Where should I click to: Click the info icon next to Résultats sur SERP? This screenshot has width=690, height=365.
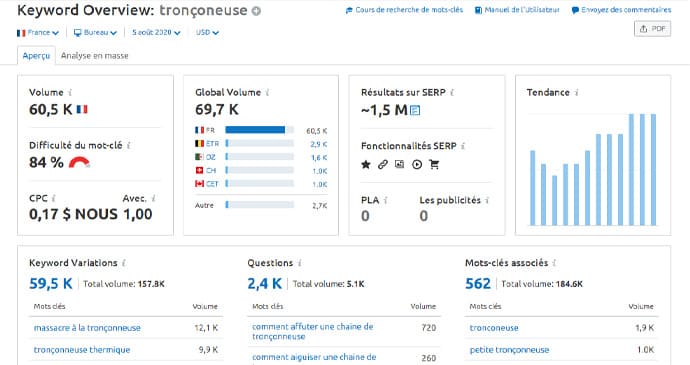coord(452,92)
